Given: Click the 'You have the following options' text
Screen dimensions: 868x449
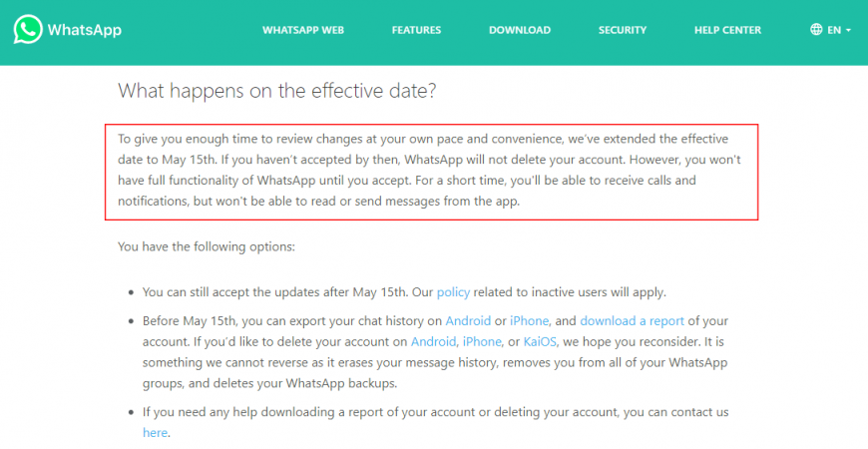Looking at the screenshot, I should [x=206, y=246].
